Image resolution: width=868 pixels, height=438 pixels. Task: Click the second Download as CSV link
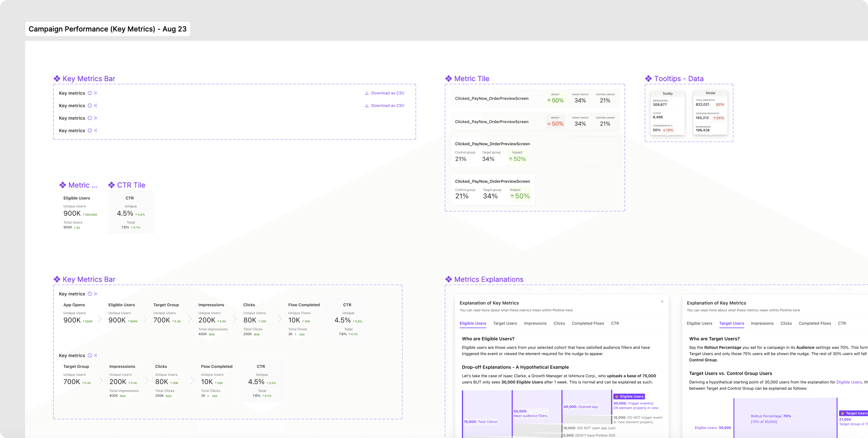(x=387, y=105)
